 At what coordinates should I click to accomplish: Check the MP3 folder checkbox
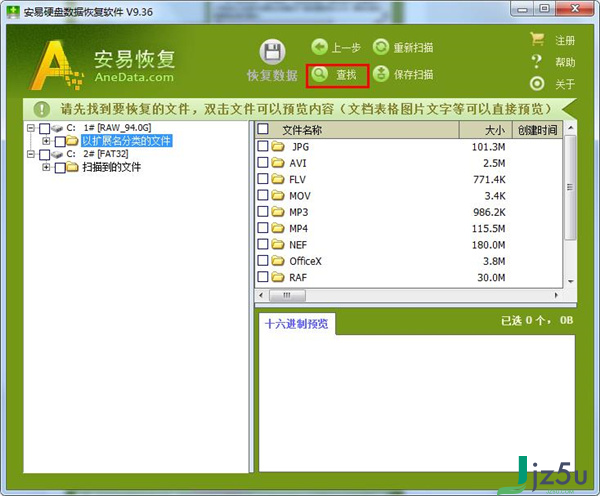[263, 211]
